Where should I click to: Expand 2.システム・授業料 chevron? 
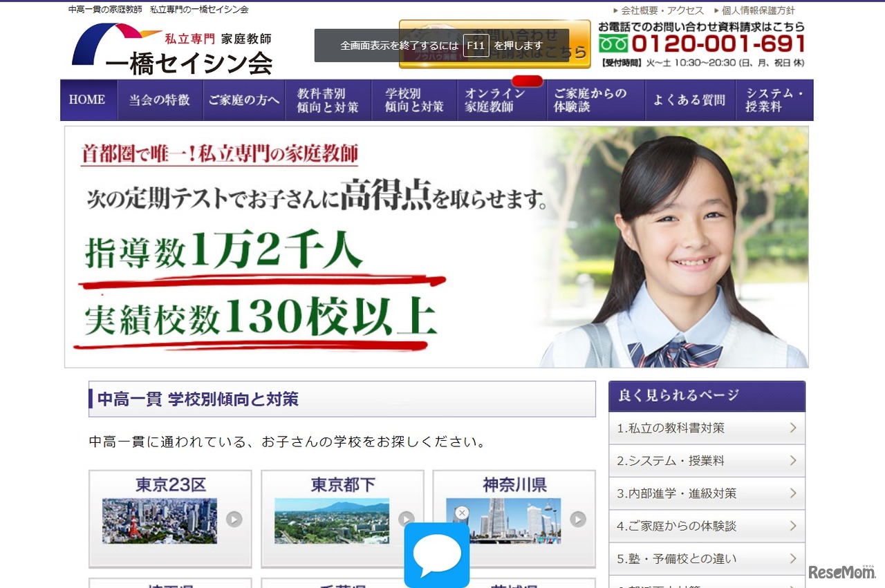click(793, 460)
